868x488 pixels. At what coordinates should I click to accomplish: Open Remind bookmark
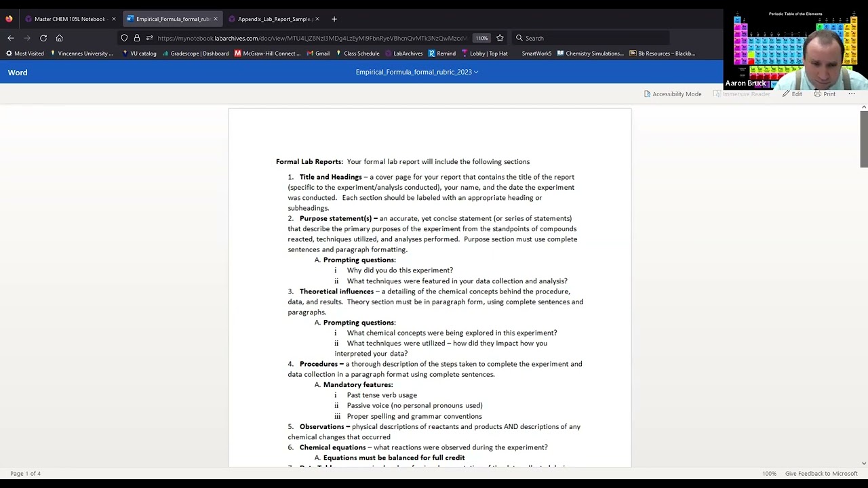pyautogui.click(x=442, y=54)
